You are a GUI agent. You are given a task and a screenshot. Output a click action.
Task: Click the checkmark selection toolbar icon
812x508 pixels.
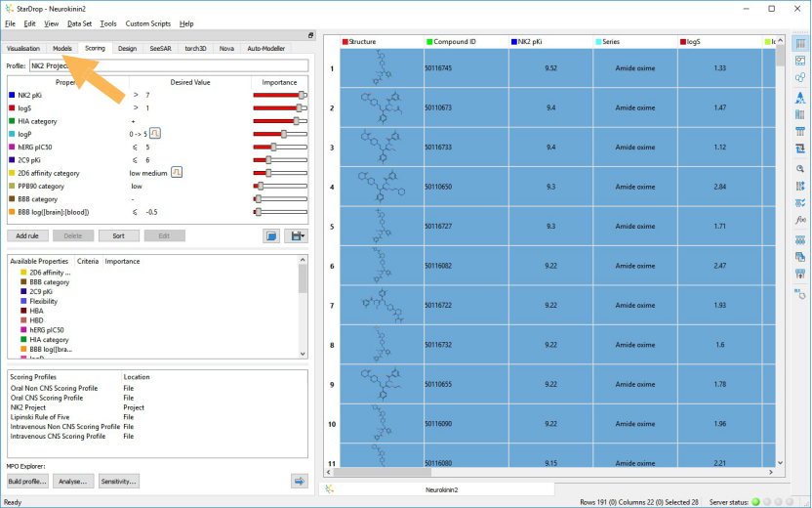click(x=800, y=202)
